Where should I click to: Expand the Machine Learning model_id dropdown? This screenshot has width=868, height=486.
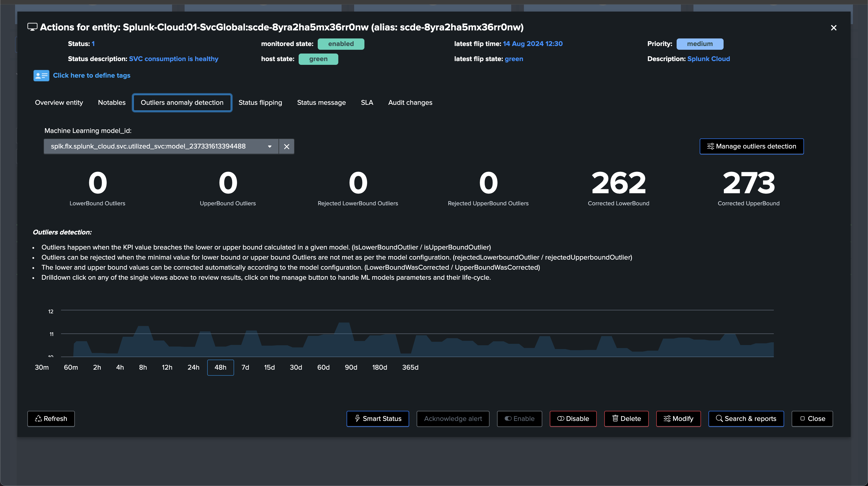[x=161, y=147]
